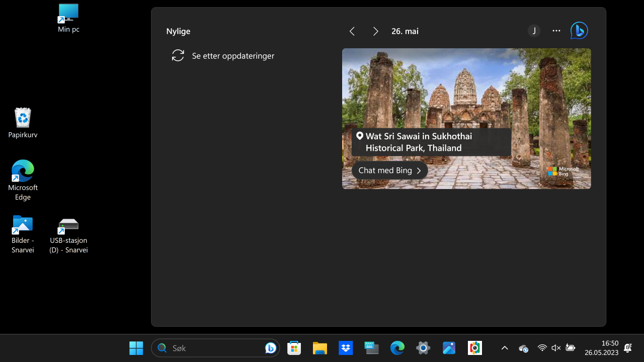
Task: Open the widget board options with the ellipsis
Action: 556,31
